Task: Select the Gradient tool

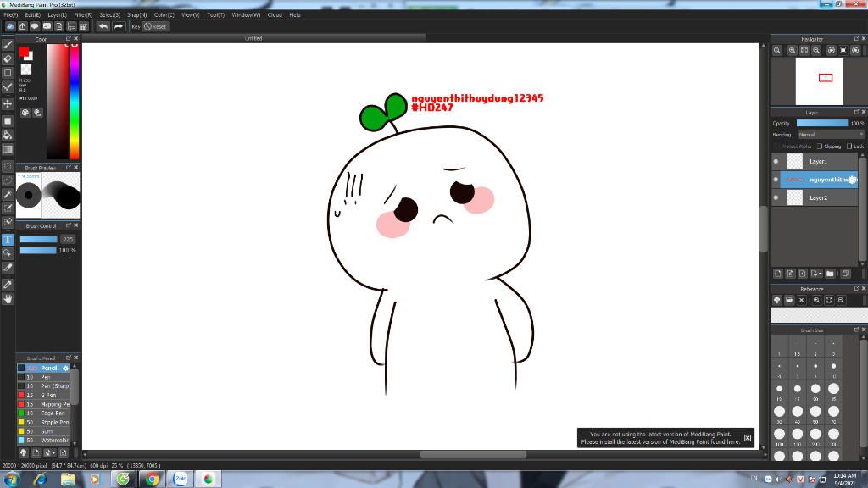Action: pyautogui.click(x=8, y=149)
